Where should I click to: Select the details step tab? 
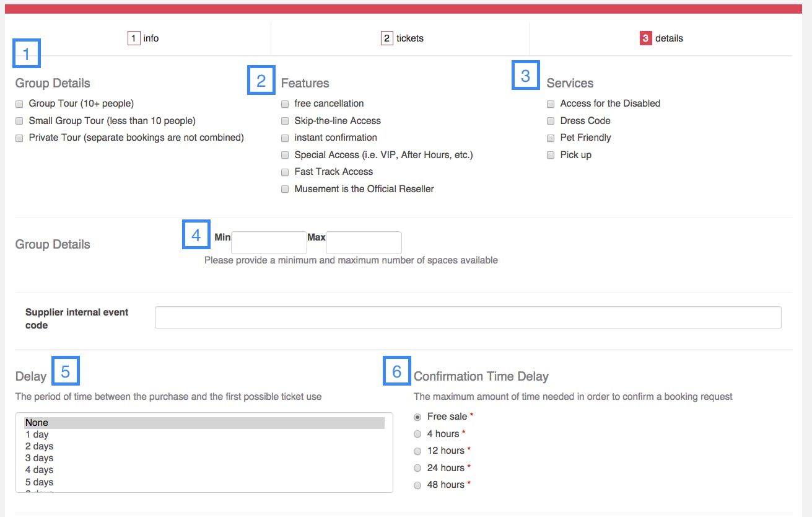661,38
